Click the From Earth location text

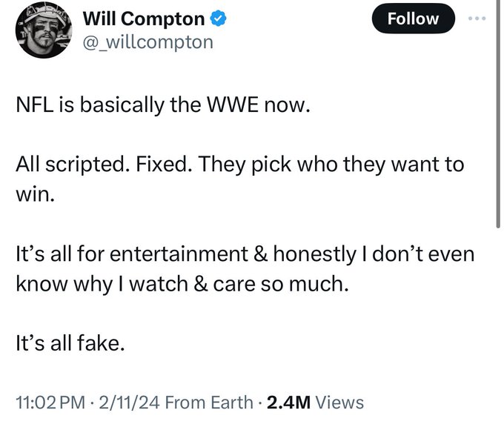(x=209, y=403)
